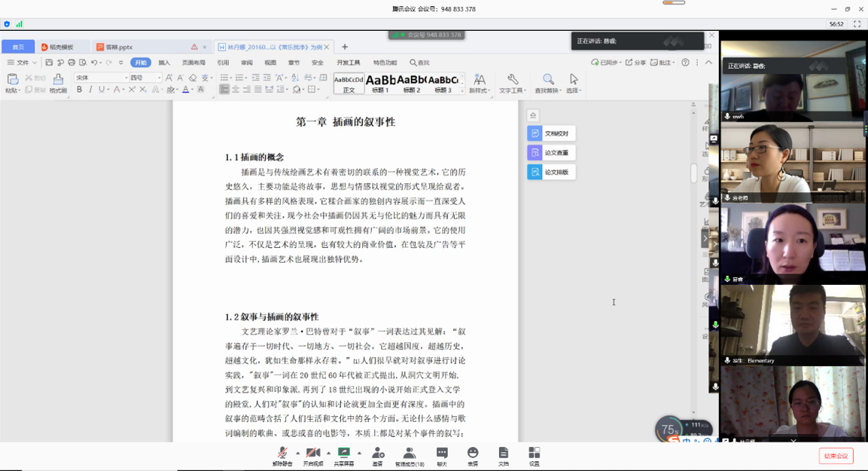This screenshot has width=868, height=471.
Task: Open the meeting documents (文档) icon
Action: click(503, 457)
